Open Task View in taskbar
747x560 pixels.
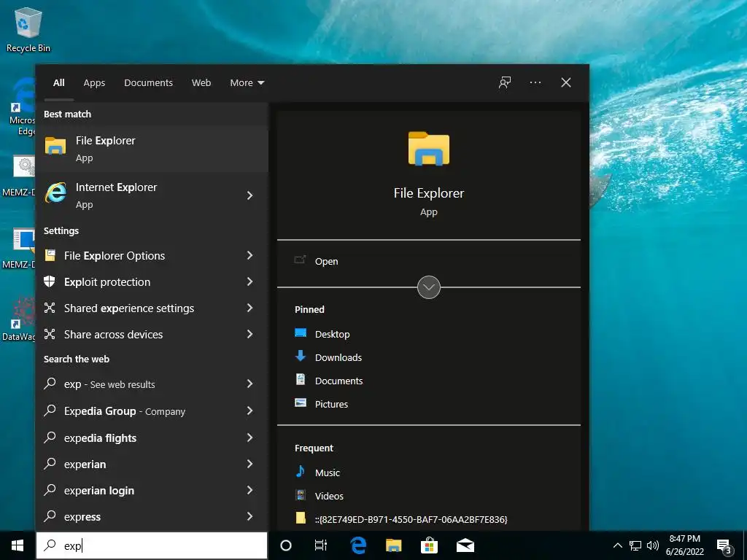[321, 545]
